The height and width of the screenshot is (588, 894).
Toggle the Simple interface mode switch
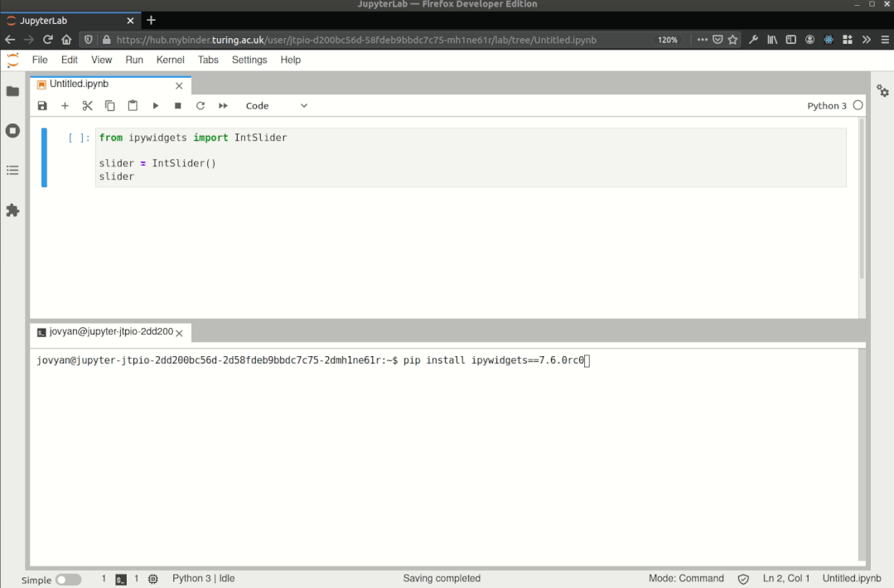[x=68, y=580]
